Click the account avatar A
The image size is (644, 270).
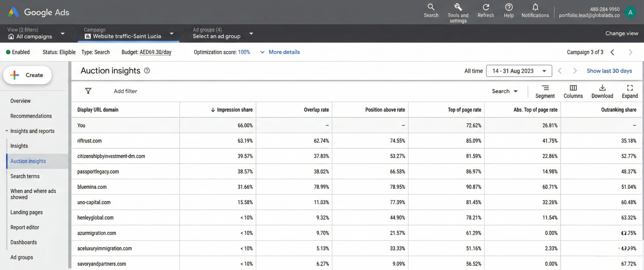[630, 12]
